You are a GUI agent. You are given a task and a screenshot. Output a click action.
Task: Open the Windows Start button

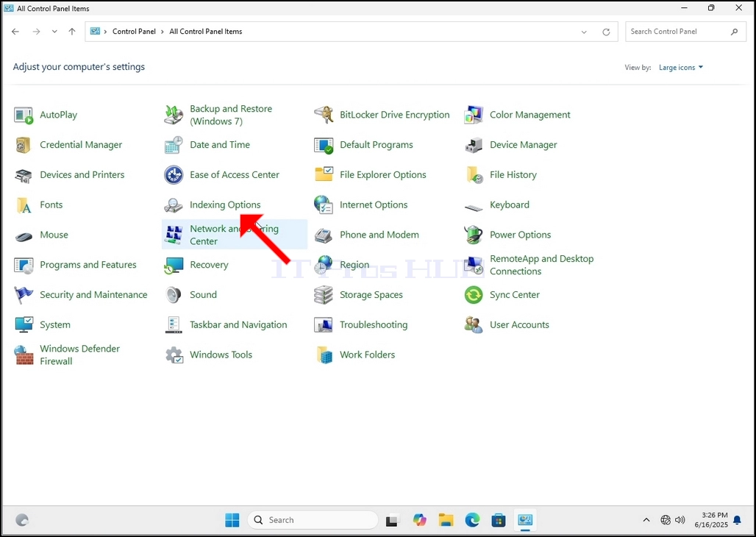tap(232, 520)
